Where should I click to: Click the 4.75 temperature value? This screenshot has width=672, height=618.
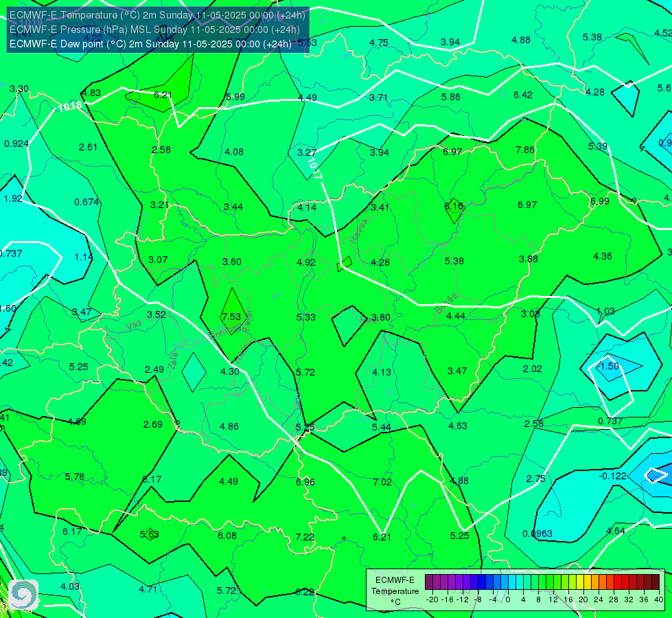[379, 43]
